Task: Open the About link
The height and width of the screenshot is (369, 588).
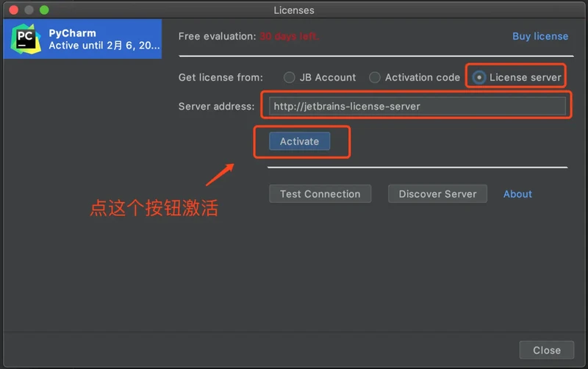Action: pyautogui.click(x=517, y=194)
